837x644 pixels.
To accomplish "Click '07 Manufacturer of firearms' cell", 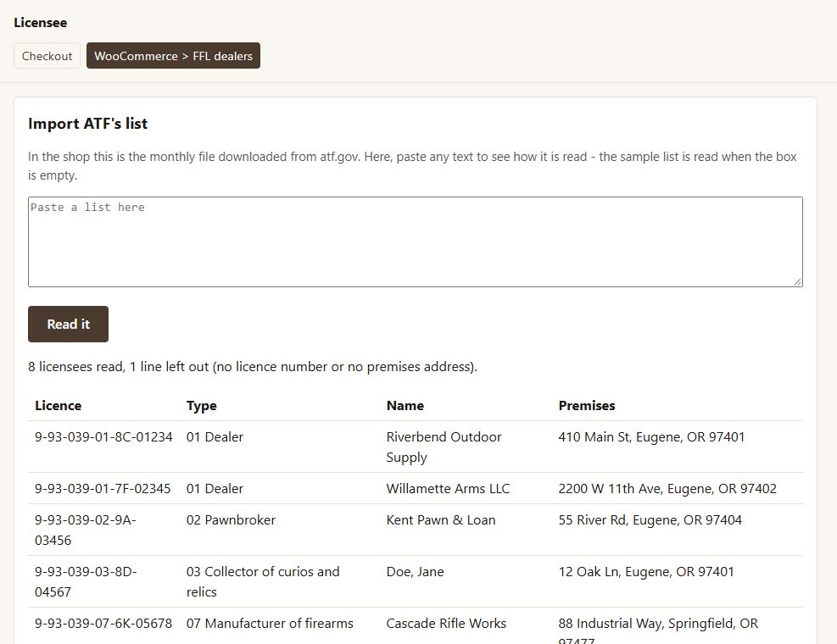I will click(270, 623).
